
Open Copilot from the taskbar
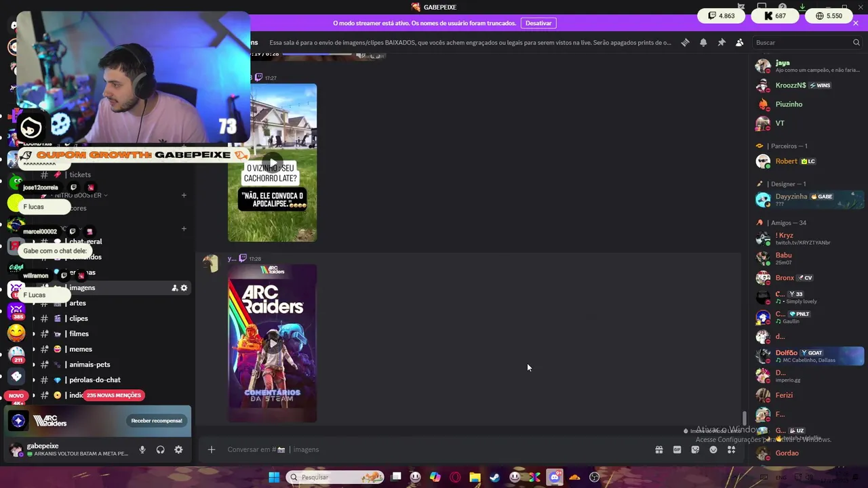pos(435,477)
